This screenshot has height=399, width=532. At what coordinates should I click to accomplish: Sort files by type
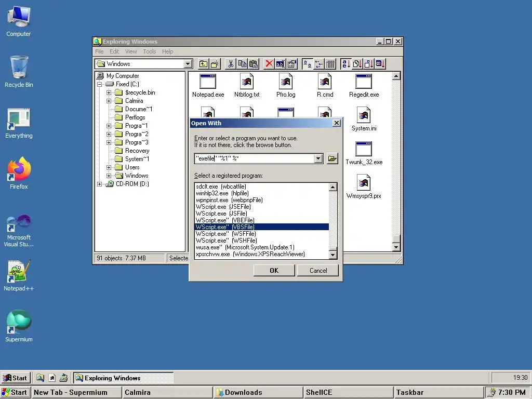tap(357, 64)
